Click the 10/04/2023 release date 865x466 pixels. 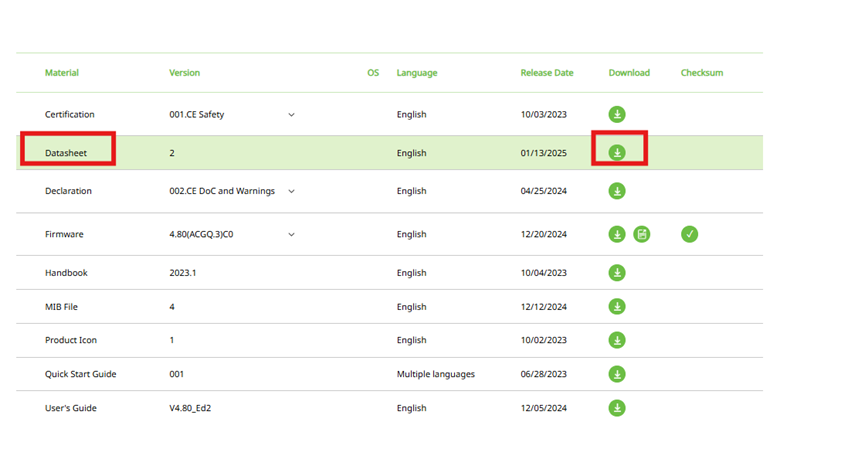click(x=543, y=272)
